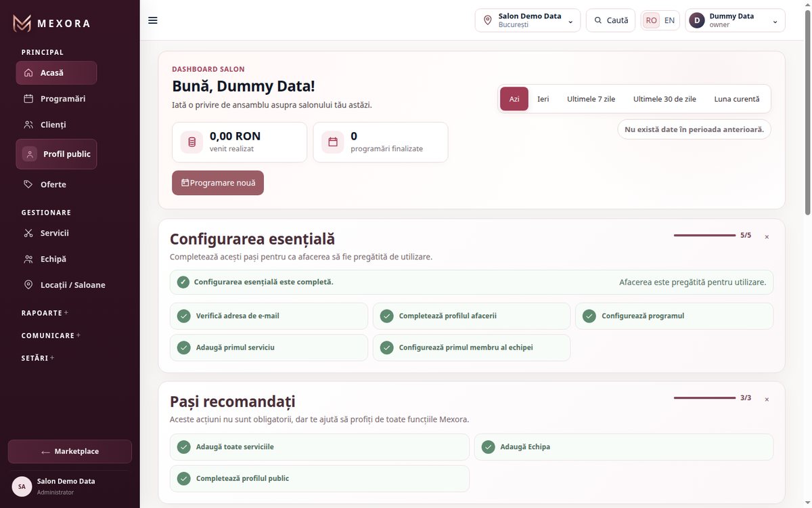Click Nu există date în perioada anterioară badge
The width and height of the screenshot is (812, 508).
[694, 129]
